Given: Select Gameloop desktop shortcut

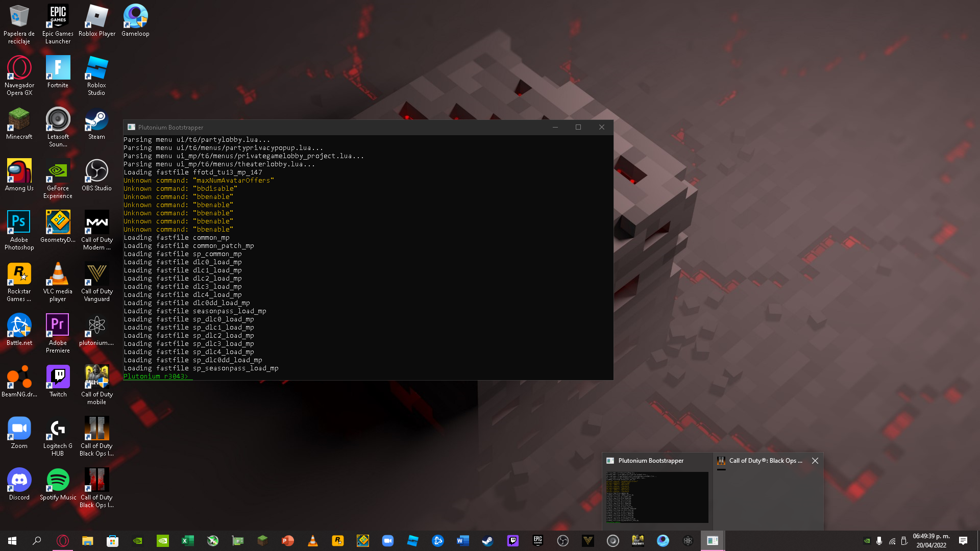Looking at the screenshot, I should [x=135, y=20].
